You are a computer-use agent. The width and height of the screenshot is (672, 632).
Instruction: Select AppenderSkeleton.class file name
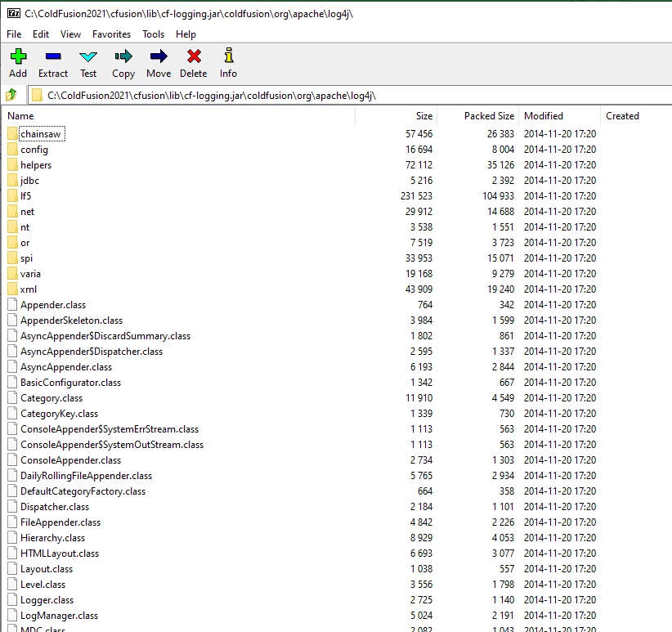coord(72,320)
